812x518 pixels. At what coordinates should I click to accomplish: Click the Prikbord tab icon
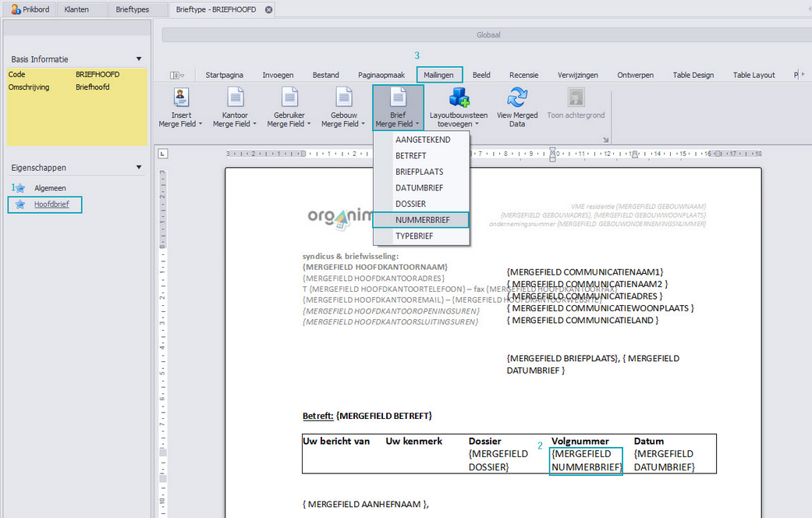click(16, 9)
